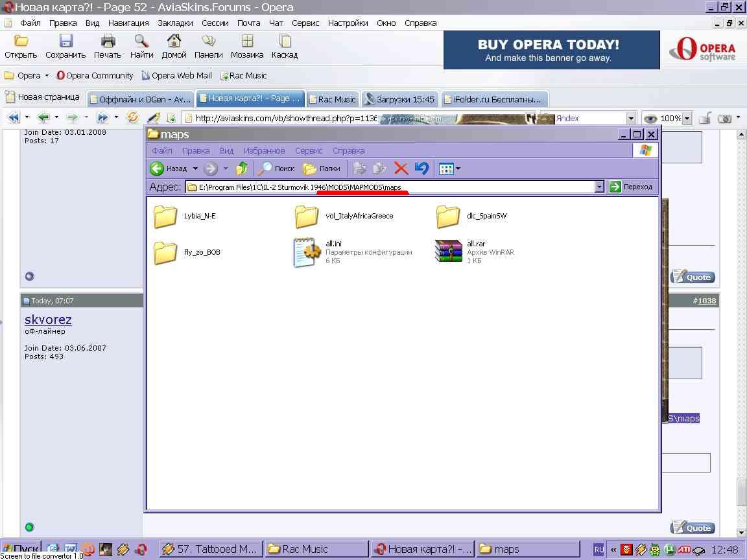Click the Opera wand pencil icon
Image resolution: width=747 pixels, height=560 pixels.
[154, 117]
